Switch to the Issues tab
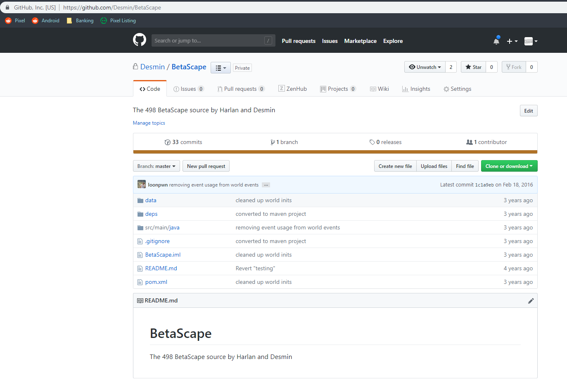Viewport: 567px width, 392px height. click(189, 89)
